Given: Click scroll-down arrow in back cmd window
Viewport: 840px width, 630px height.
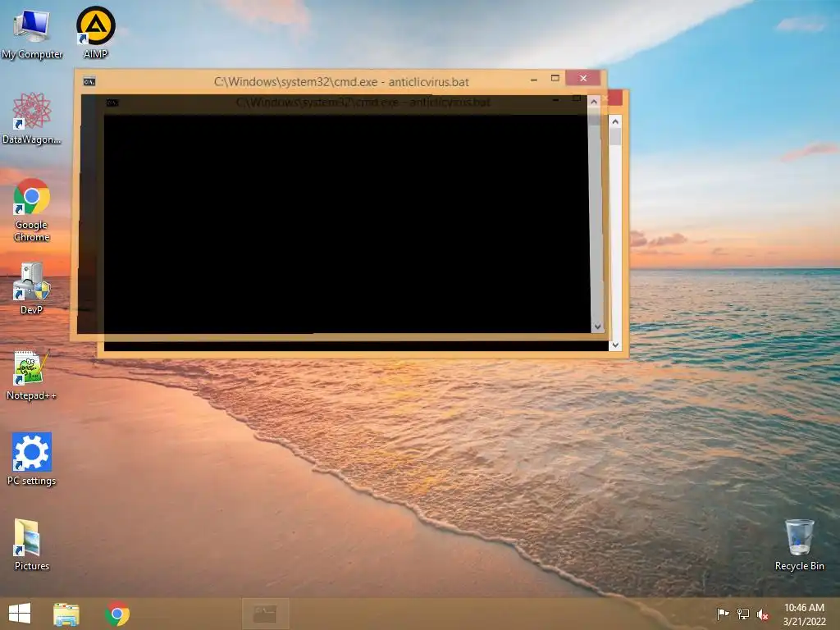Looking at the screenshot, I should click(x=615, y=345).
